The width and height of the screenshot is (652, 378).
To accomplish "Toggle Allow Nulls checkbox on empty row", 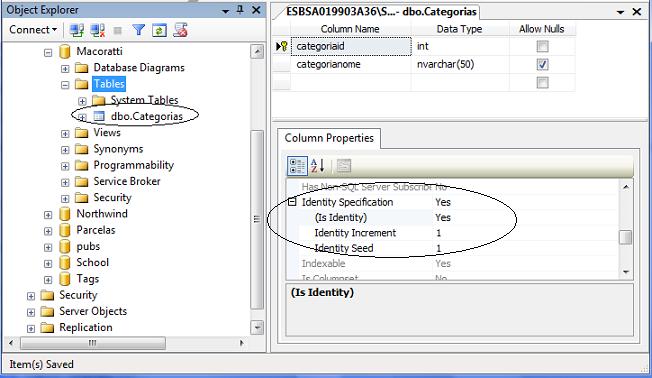I will click(x=542, y=83).
